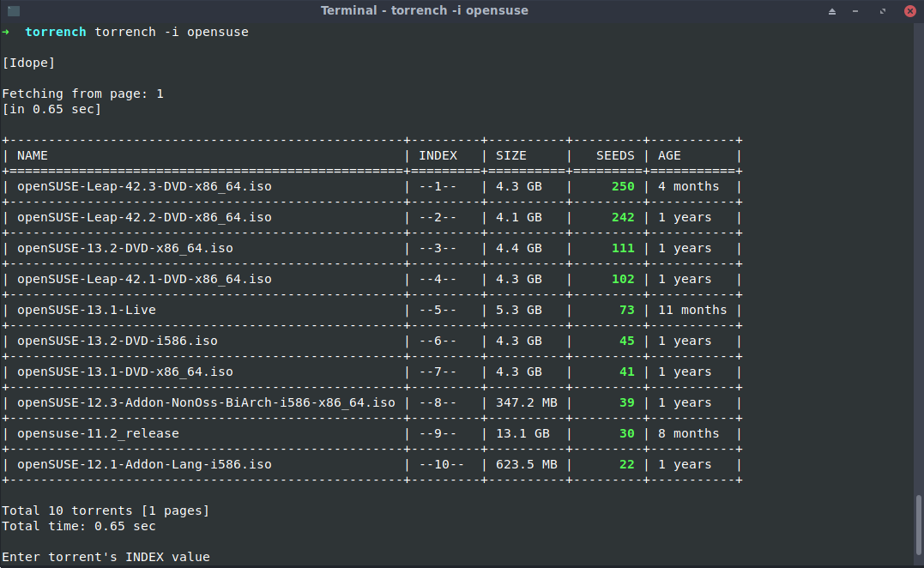Click the terminal window menu icon
The height and width of the screenshot is (568, 924).
pyautogui.click(x=14, y=10)
